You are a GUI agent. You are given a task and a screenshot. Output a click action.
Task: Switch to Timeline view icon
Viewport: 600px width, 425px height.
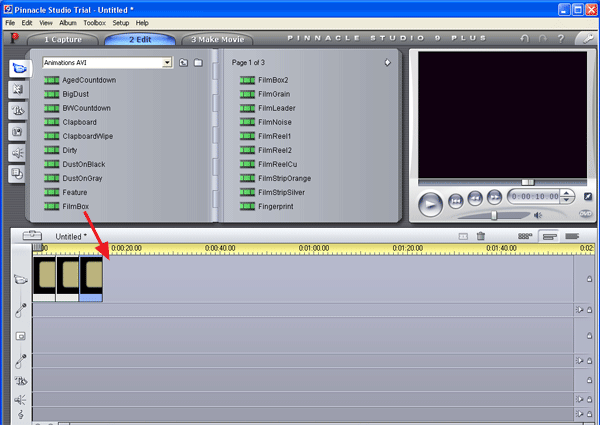(x=549, y=236)
